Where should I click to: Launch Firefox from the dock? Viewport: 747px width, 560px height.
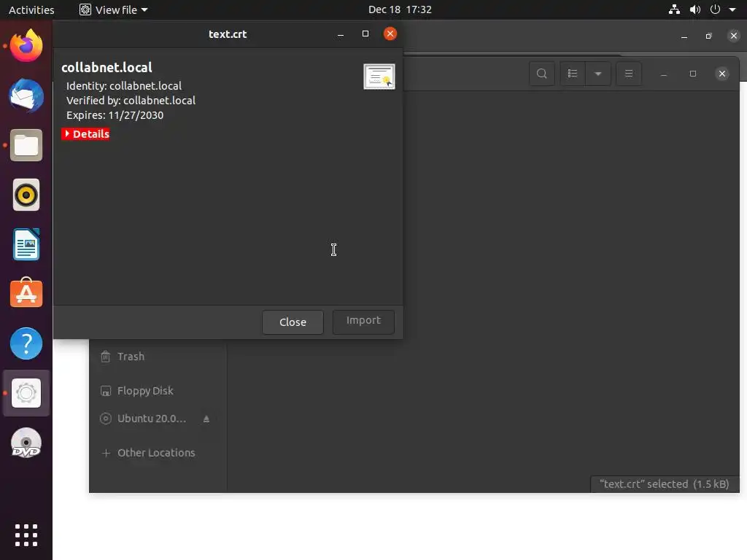[x=26, y=46]
